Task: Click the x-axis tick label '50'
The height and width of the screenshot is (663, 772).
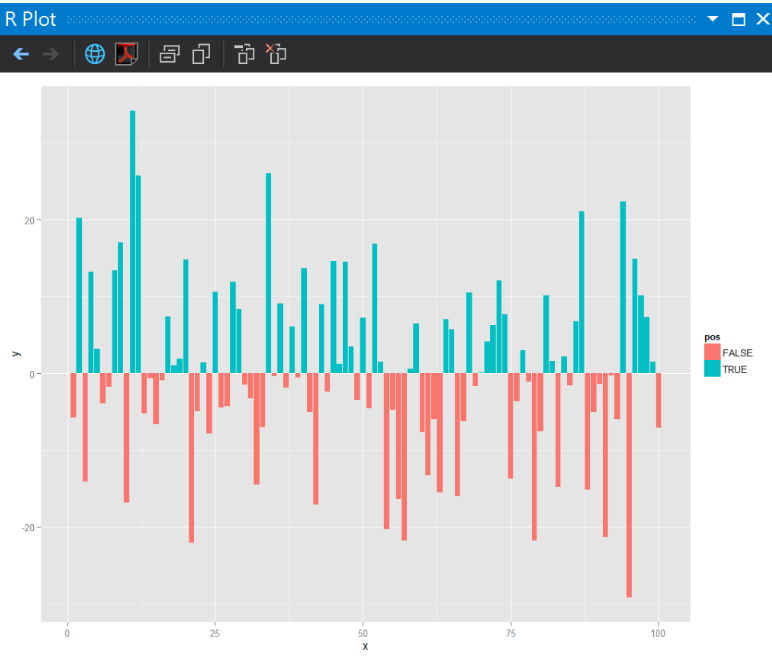Action: pos(363,633)
